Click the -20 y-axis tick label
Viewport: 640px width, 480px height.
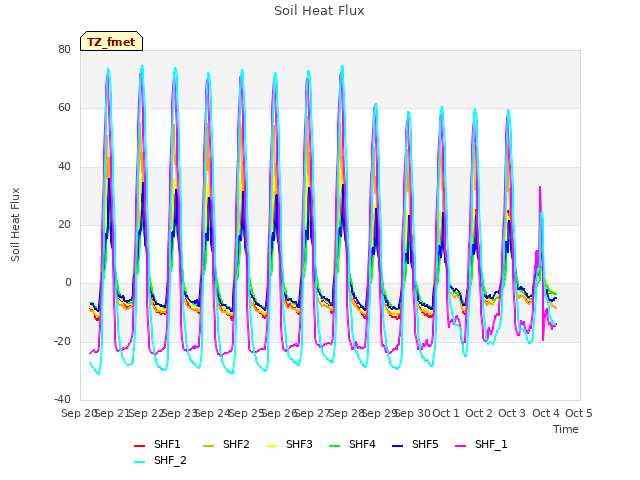click(62, 341)
